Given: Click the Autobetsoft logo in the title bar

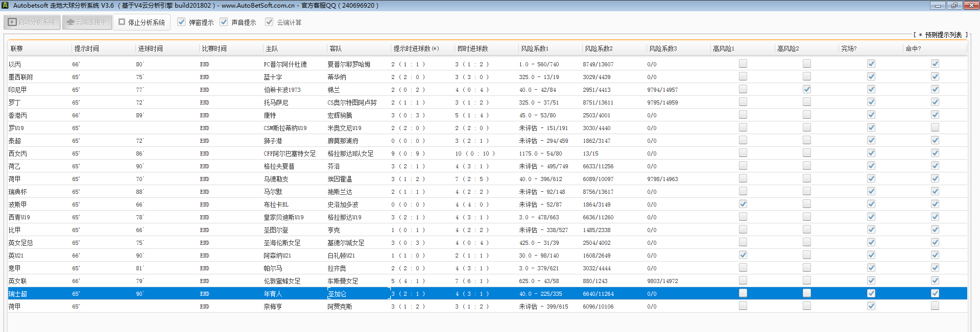Looking at the screenshot, I should 5,6.
